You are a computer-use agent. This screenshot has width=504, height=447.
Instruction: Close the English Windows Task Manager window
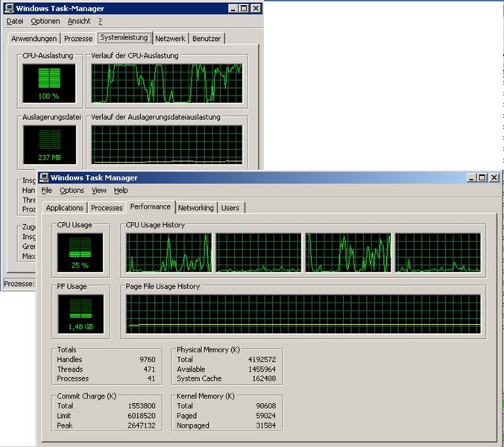[494, 177]
